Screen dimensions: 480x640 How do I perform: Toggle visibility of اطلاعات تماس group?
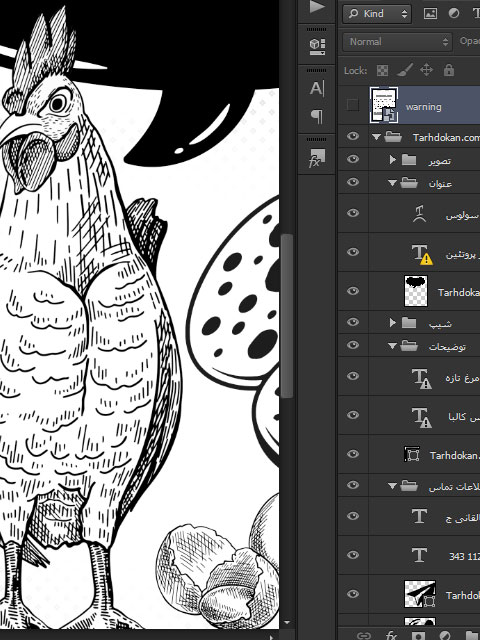(x=353, y=485)
